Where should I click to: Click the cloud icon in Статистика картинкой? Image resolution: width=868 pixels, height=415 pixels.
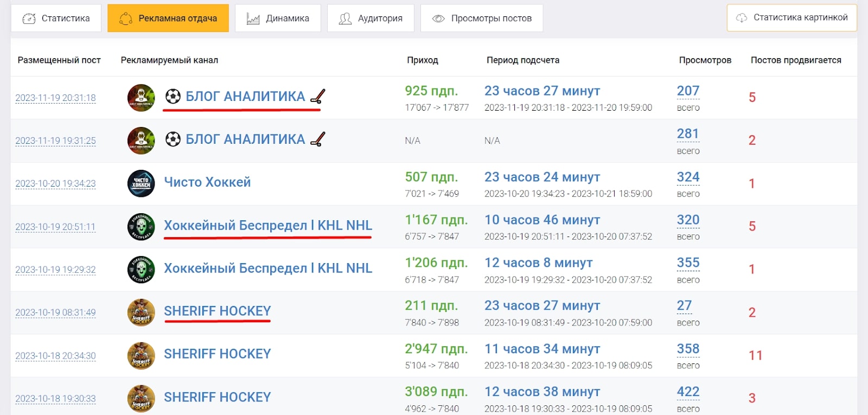point(742,18)
